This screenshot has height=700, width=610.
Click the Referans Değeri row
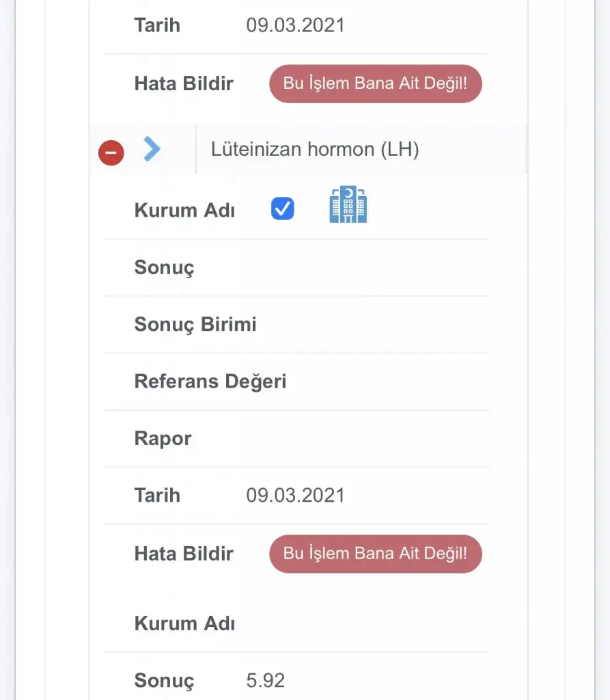(210, 381)
